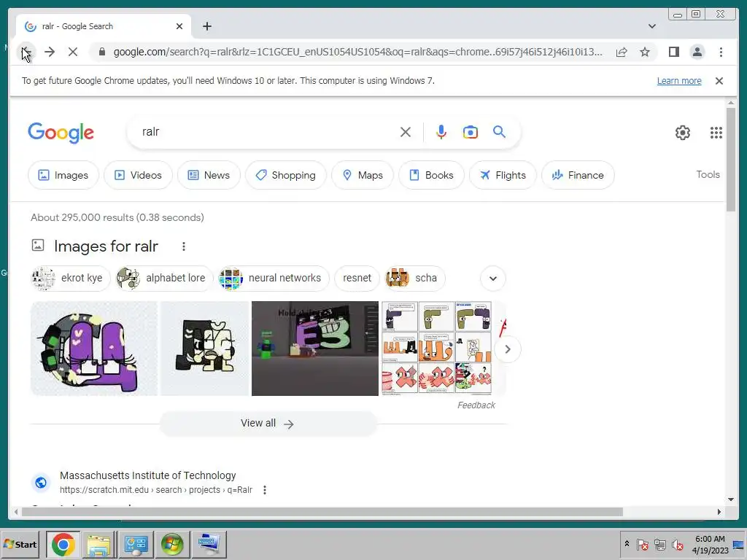Open the Chrome profile avatar
Screen dimensions: 747x560
point(697,52)
